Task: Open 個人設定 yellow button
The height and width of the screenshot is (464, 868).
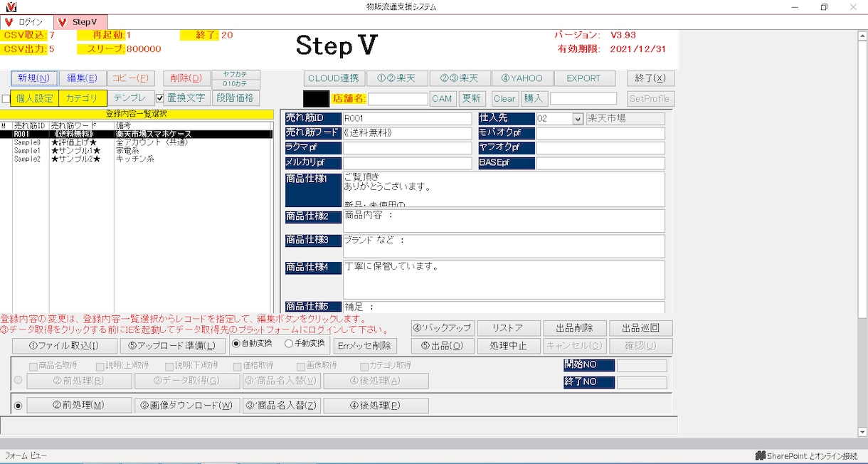Action: coord(35,98)
